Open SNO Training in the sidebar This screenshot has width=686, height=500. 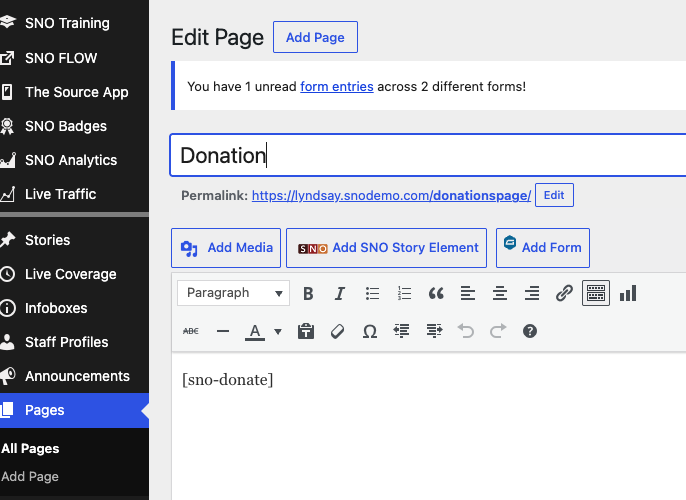[x=67, y=23]
